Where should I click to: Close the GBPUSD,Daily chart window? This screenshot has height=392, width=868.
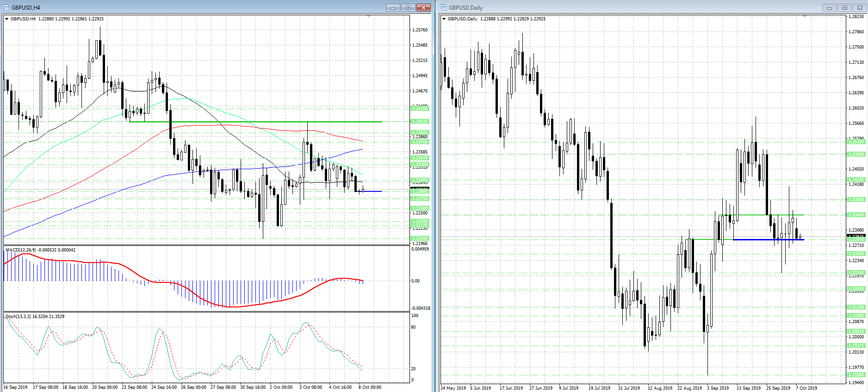tap(860, 7)
